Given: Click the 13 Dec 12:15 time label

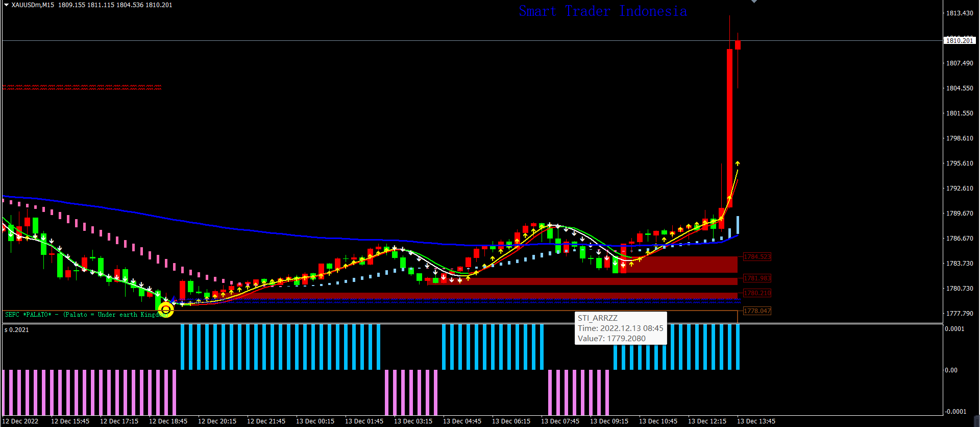Looking at the screenshot, I should 707,421.
